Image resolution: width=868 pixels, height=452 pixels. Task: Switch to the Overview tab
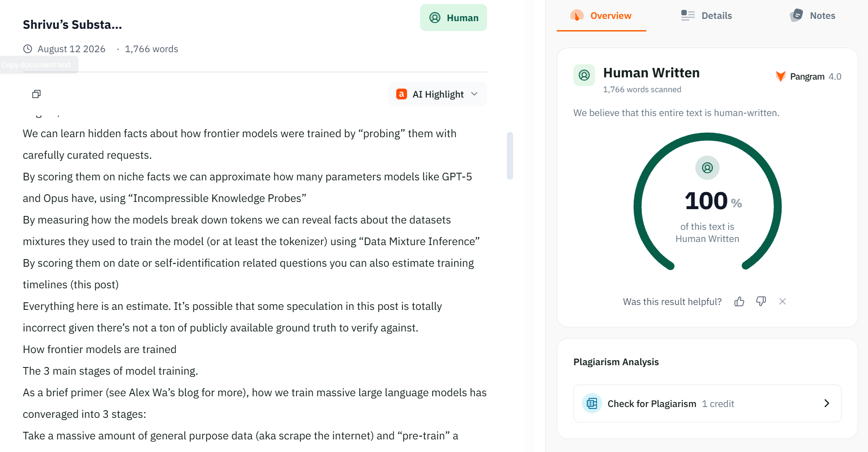601,16
